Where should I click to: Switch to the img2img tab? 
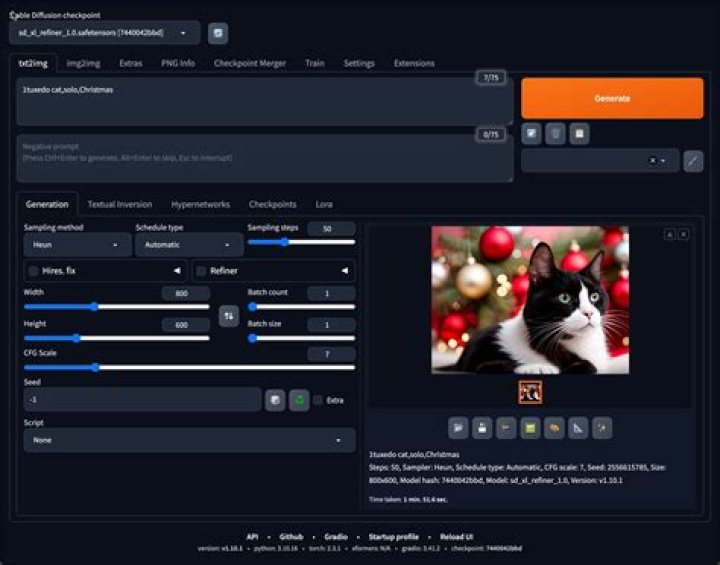click(x=83, y=63)
